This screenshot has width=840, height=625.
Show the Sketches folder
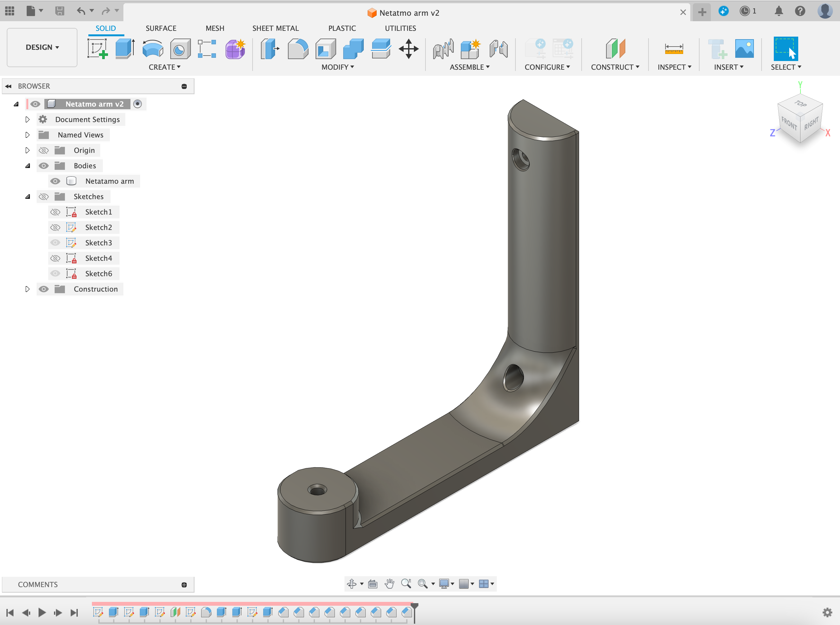44,197
